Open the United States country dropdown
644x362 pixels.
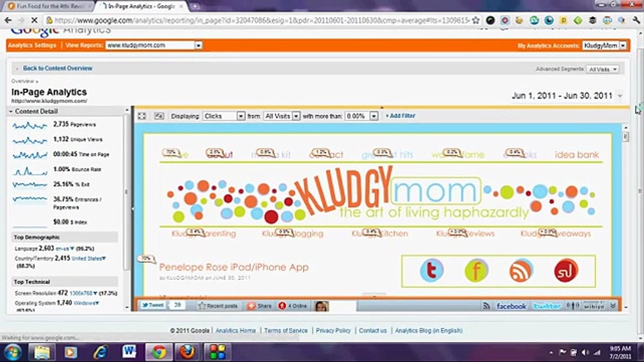click(89, 258)
